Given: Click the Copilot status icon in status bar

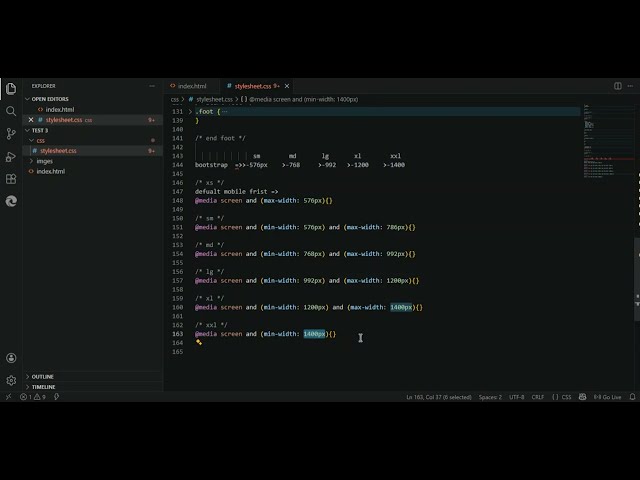Looking at the screenshot, I should [582, 397].
